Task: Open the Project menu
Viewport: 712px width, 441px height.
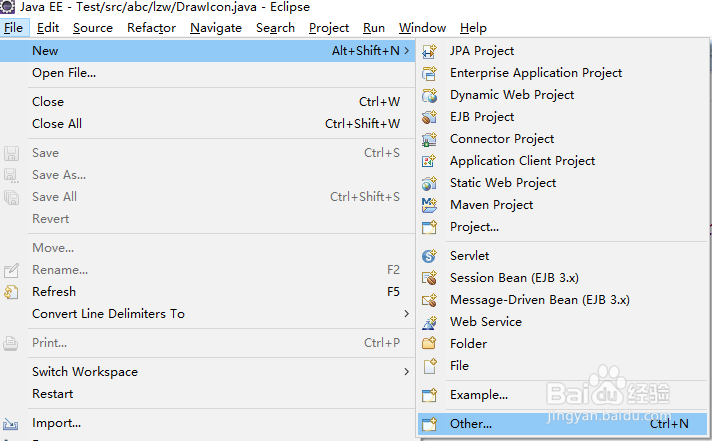Action: click(x=329, y=28)
